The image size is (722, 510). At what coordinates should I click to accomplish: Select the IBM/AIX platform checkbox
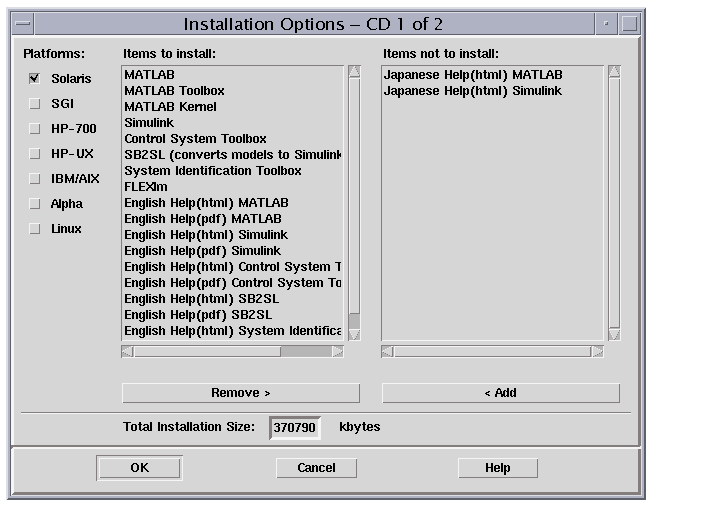coord(35,179)
